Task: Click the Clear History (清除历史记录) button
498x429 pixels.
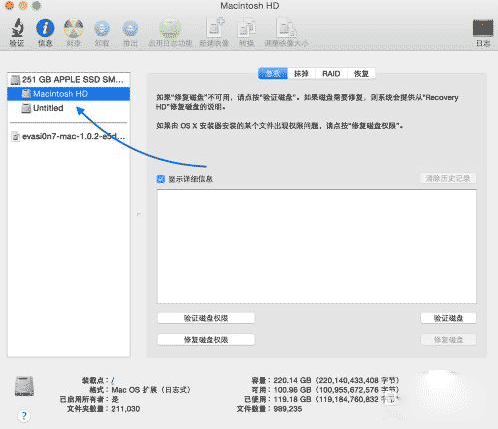Action: pos(448,179)
